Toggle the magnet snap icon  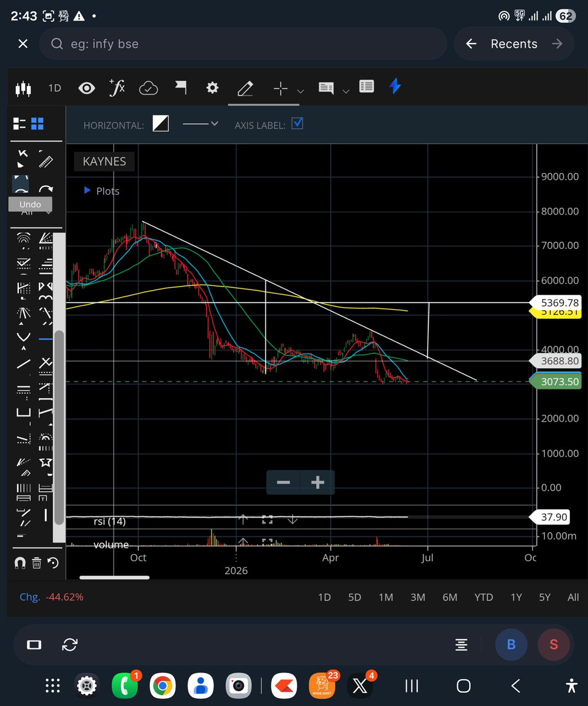tap(19, 563)
